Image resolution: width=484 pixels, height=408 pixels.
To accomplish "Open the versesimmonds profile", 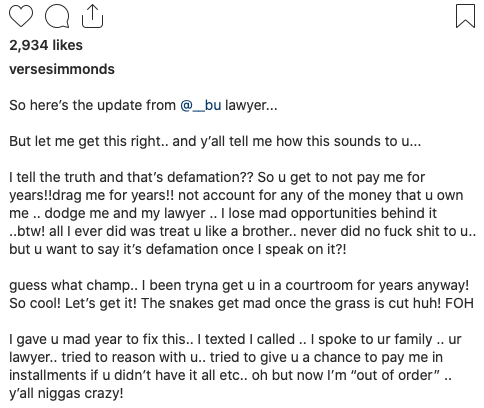I will click(62, 69).
